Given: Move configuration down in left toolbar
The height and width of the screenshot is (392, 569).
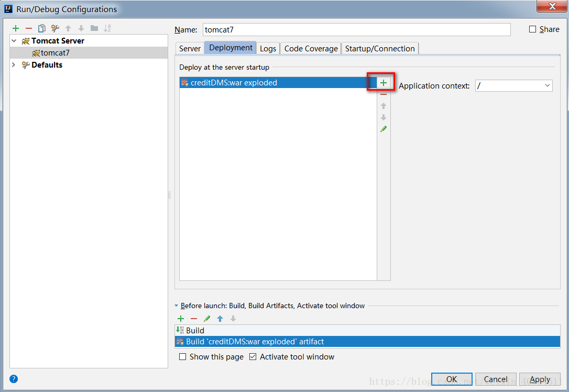Looking at the screenshot, I should (x=81, y=28).
